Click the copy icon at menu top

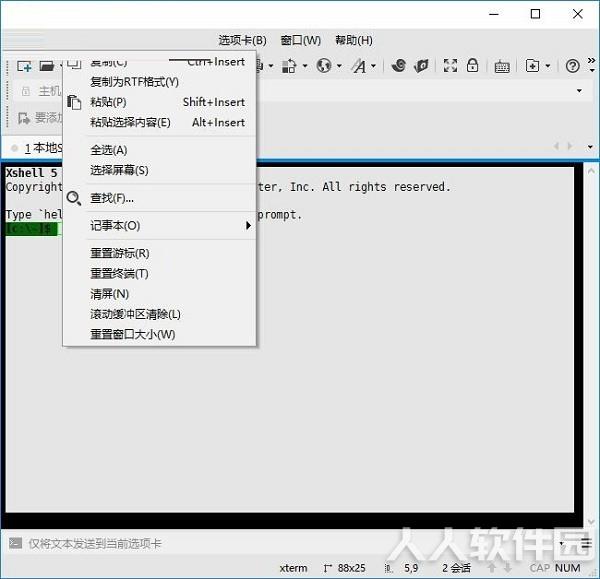[x=74, y=64]
